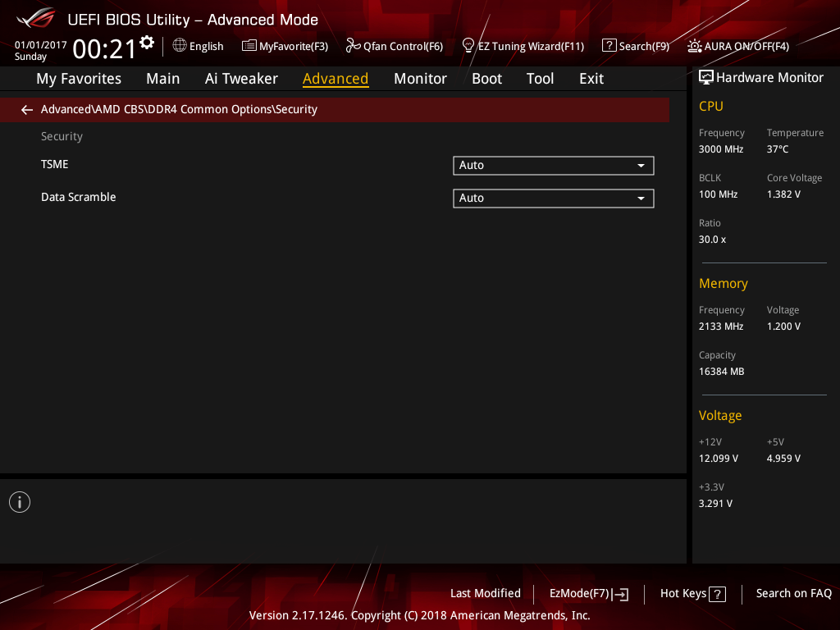Click Last Modified
Screen dimensions: 840x630
click(x=486, y=594)
